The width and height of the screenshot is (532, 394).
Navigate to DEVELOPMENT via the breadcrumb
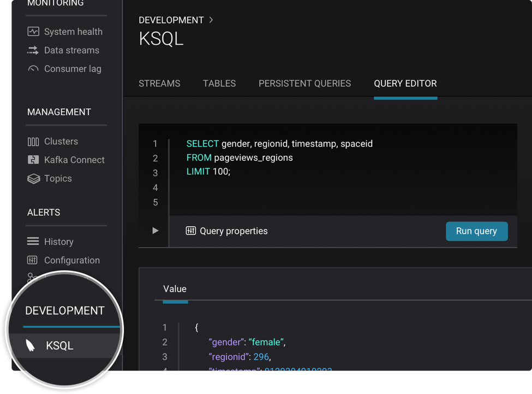[171, 20]
